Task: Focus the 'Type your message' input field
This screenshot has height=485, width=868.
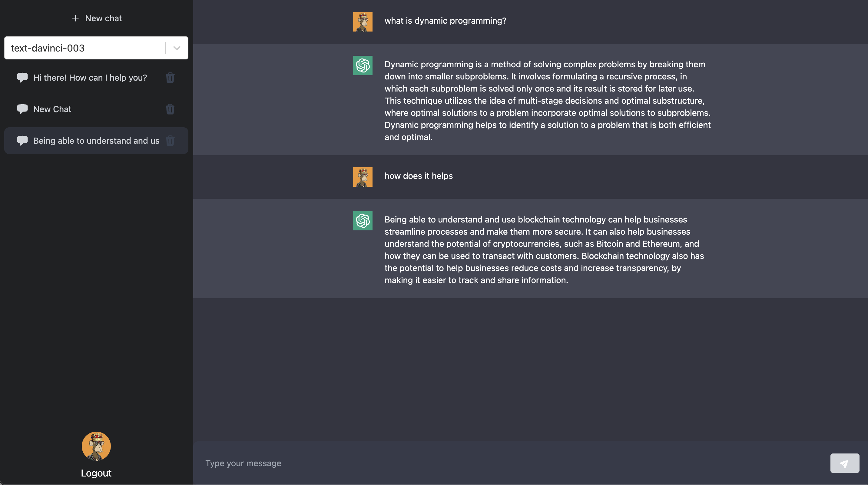Action: click(505, 463)
